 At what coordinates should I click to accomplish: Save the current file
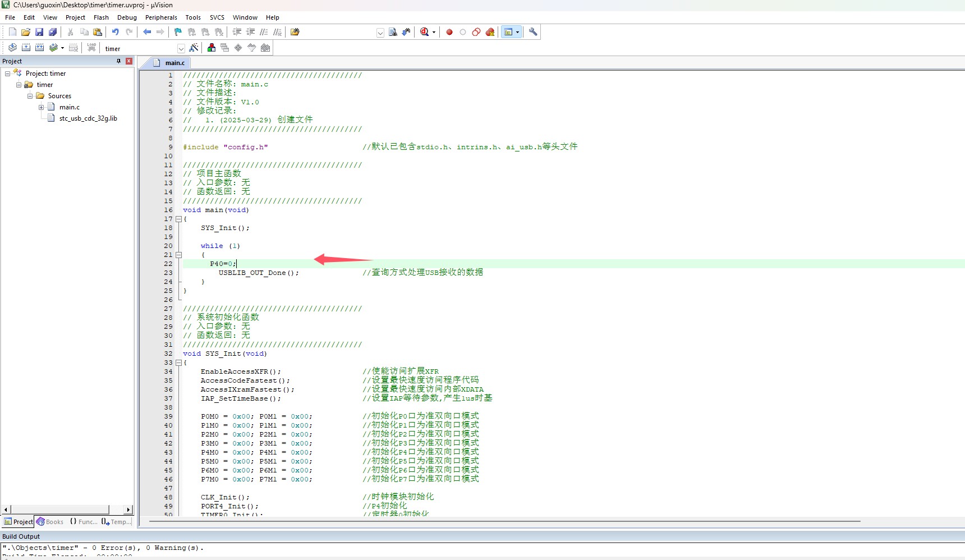click(x=39, y=32)
